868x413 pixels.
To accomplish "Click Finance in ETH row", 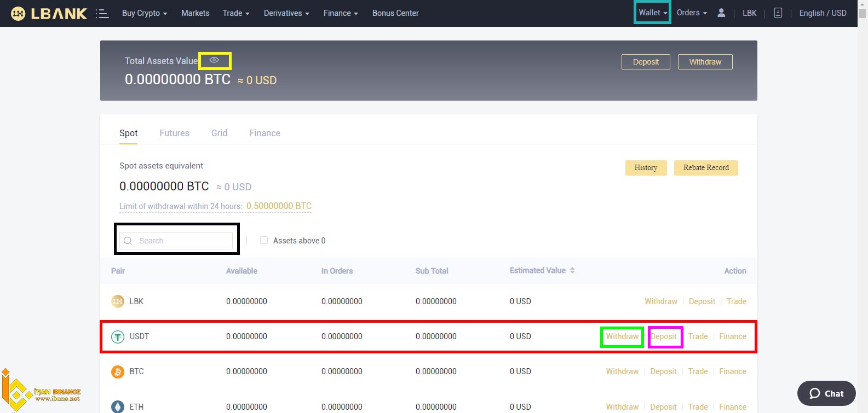I will [733, 407].
